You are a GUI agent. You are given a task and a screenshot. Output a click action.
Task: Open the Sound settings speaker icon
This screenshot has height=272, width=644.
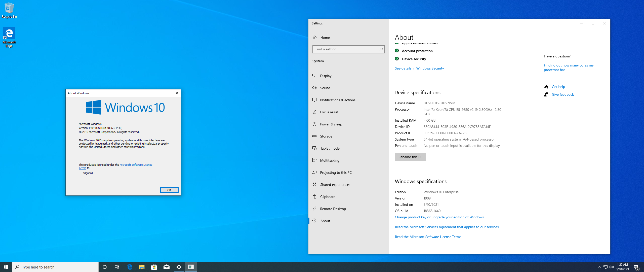(314, 88)
